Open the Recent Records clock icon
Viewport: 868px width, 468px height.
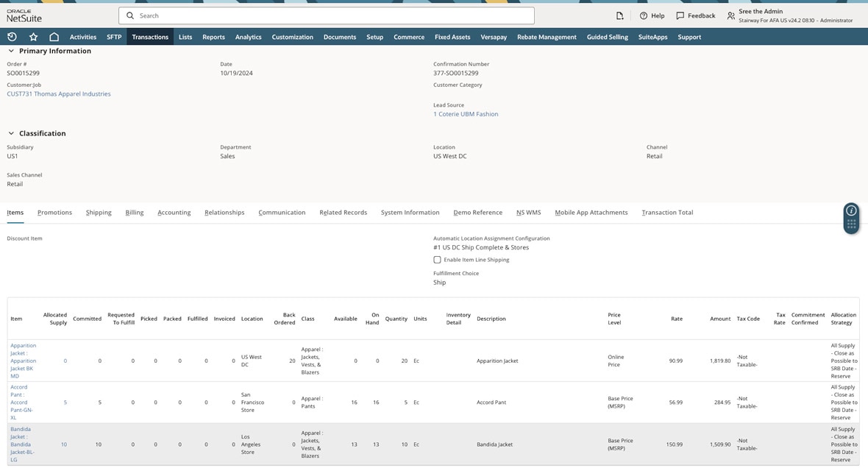point(12,37)
